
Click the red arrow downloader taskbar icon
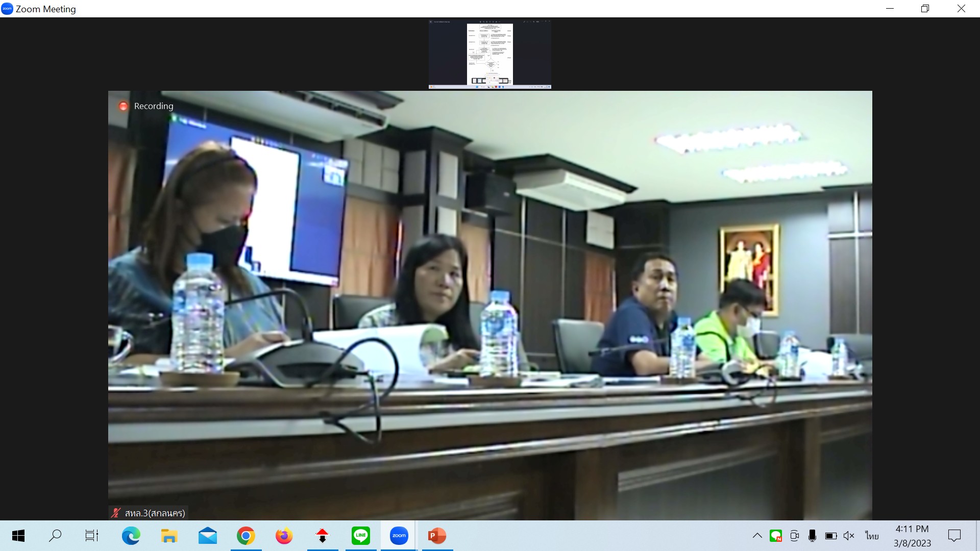pos(322,536)
